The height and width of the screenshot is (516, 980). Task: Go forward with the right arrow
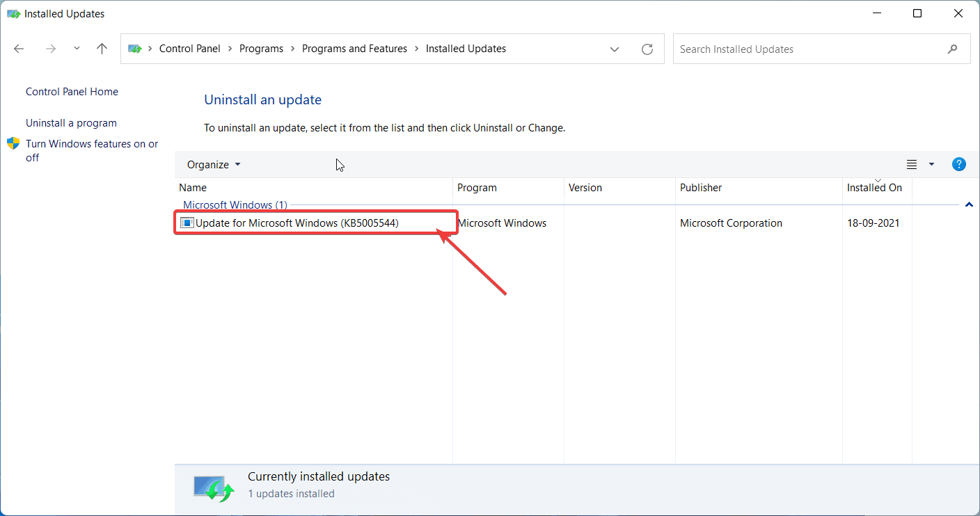[x=50, y=49]
